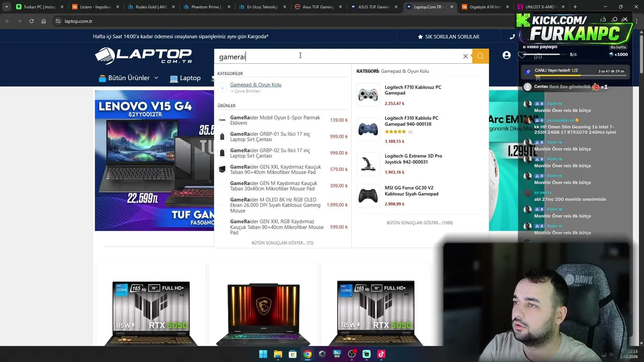
Task: Switch to Rudex Gold tab
Action: [x=150, y=7]
